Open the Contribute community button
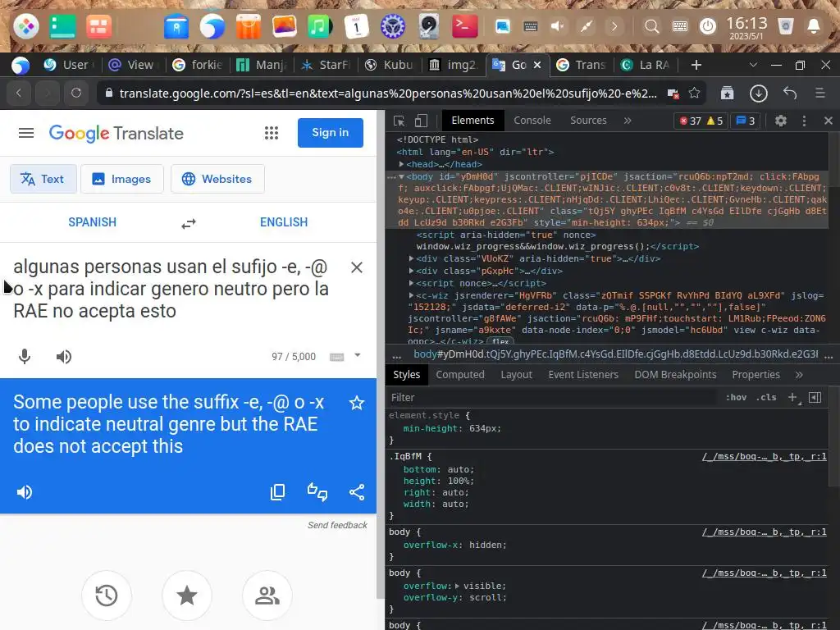The height and width of the screenshot is (630, 840). [267, 596]
